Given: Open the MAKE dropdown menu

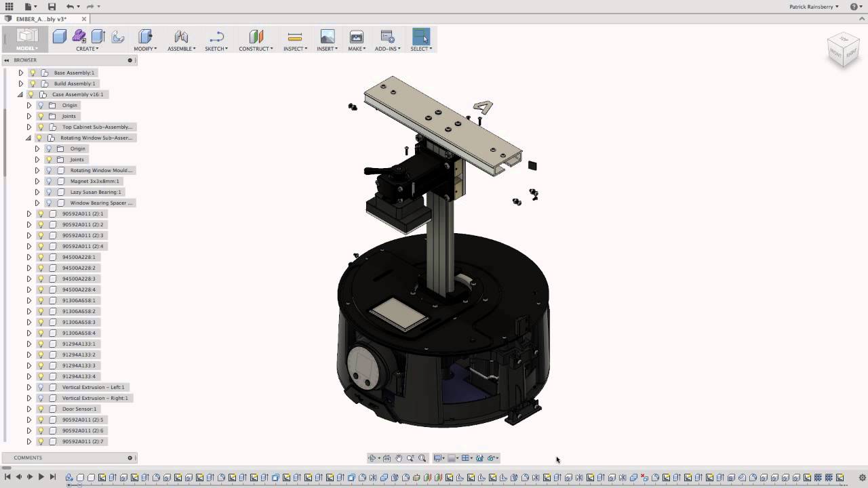Looking at the screenshot, I should coord(357,49).
